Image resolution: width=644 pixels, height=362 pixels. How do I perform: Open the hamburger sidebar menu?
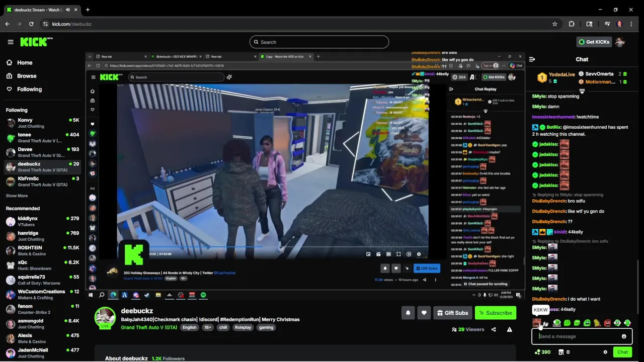point(11,42)
